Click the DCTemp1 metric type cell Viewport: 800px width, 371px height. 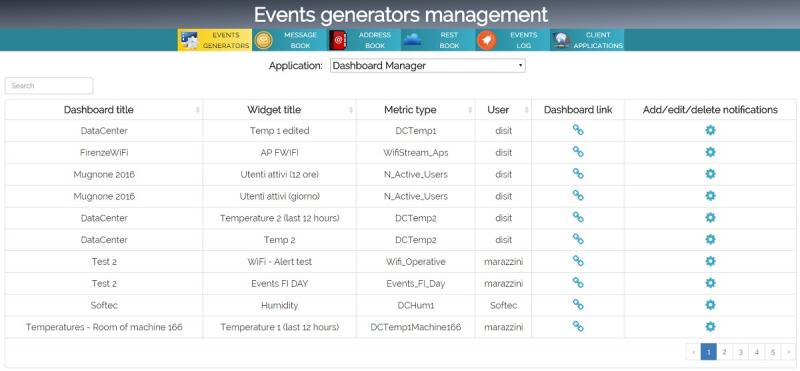415,131
